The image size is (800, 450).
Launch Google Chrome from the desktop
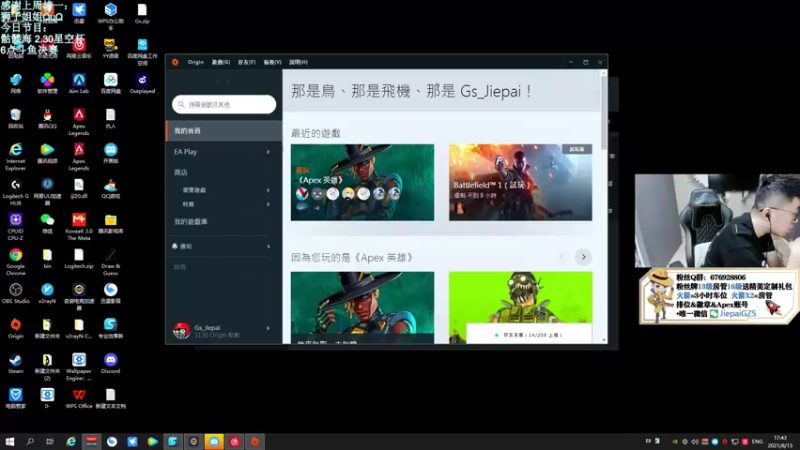tap(16, 262)
